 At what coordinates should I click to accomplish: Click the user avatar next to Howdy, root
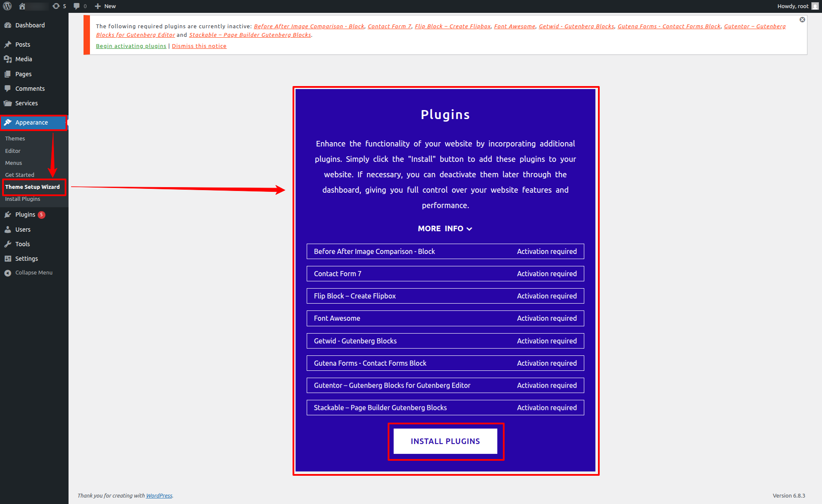pyautogui.click(x=815, y=6)
